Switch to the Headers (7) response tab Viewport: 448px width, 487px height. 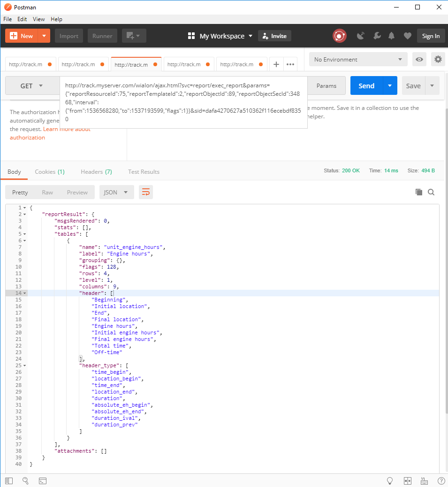point(96,172)
